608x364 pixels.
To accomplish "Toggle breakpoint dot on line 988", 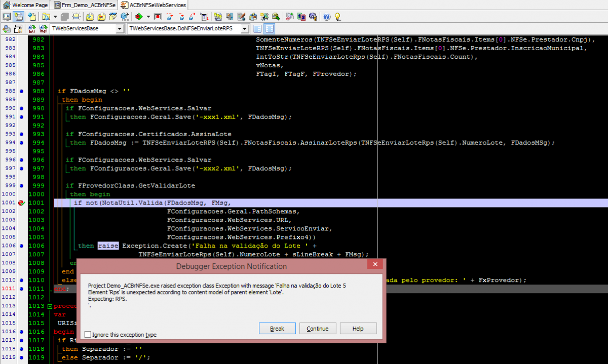I will click(21, 91).
